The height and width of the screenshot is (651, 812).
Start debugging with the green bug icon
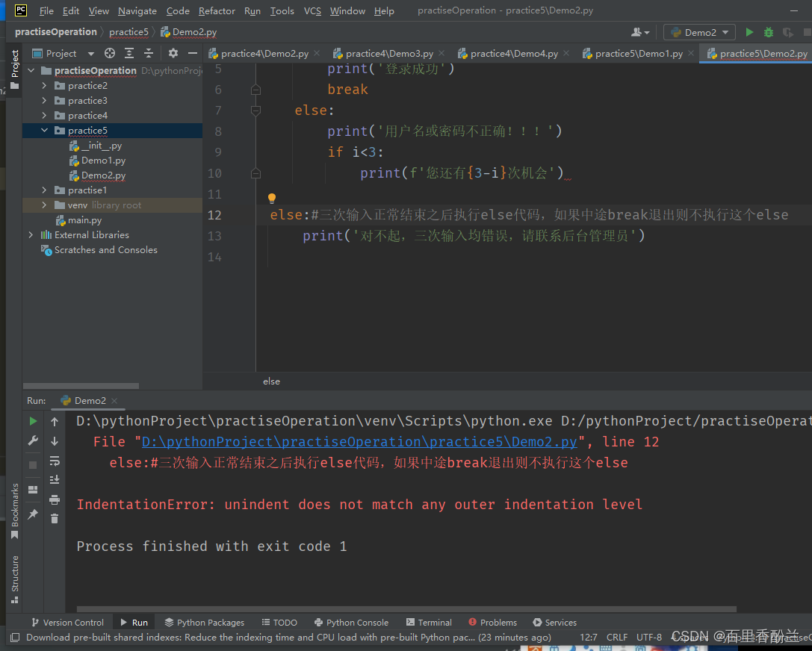coord(769,32)
